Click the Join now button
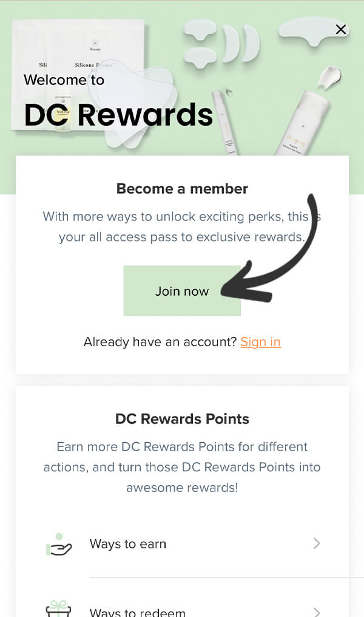 [x=182, y=291]
